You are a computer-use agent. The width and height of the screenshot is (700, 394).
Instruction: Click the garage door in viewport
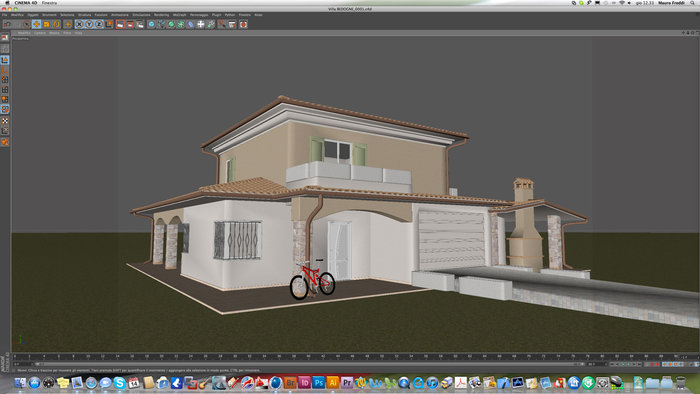pyautogui.click(x=451, y=241)
